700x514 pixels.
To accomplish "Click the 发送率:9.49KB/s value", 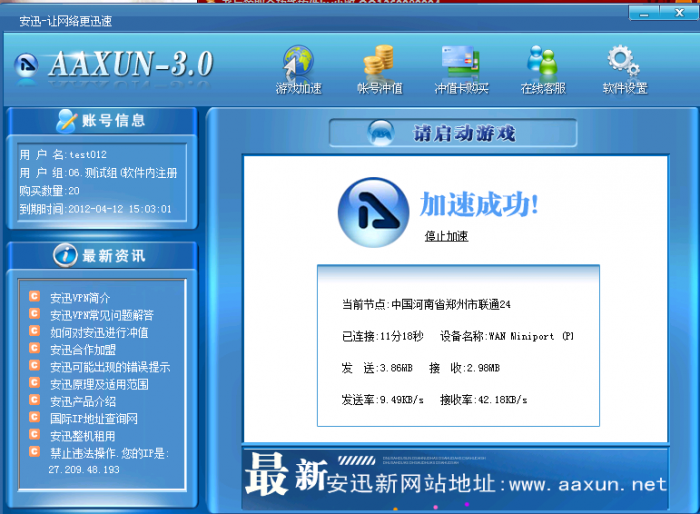I will [x=382, y=400].
